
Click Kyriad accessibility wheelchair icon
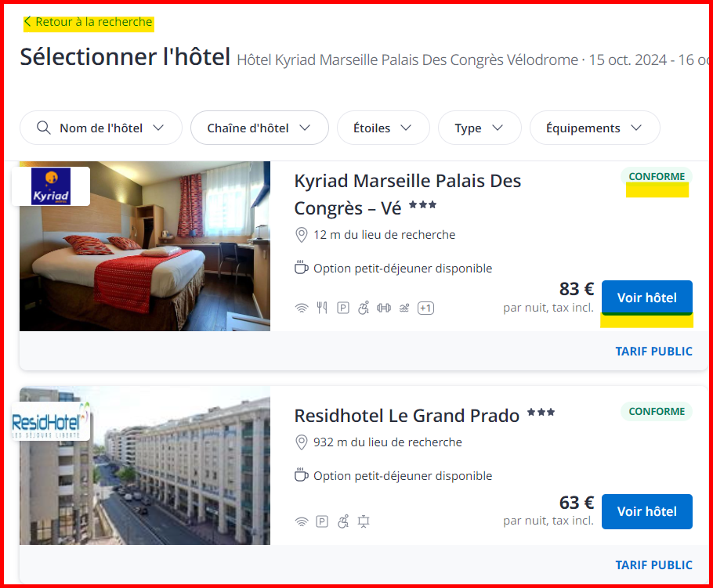click(x=364, y=308)
